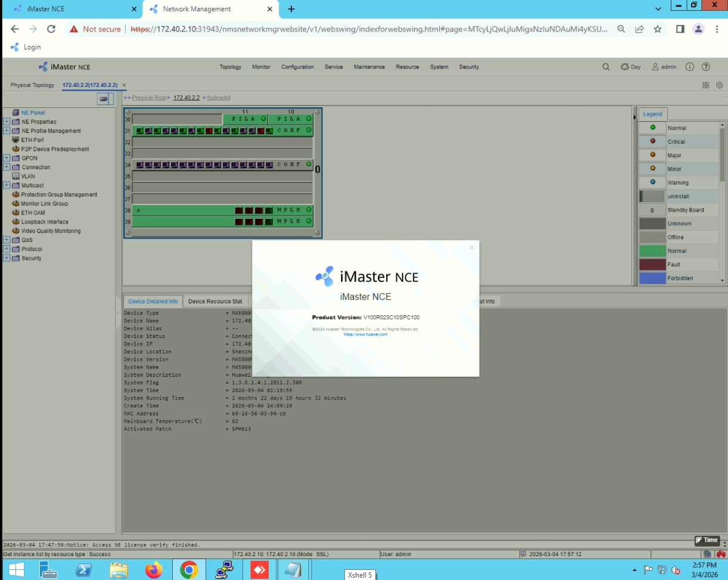The height and width of the screenshot is (580, 728).
Task: Toggle the Day display mode
Action: coord(630,67)
